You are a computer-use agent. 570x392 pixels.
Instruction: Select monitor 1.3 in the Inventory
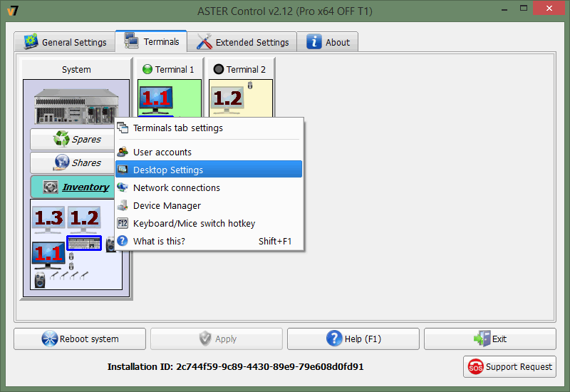click(x=48, y=220)
